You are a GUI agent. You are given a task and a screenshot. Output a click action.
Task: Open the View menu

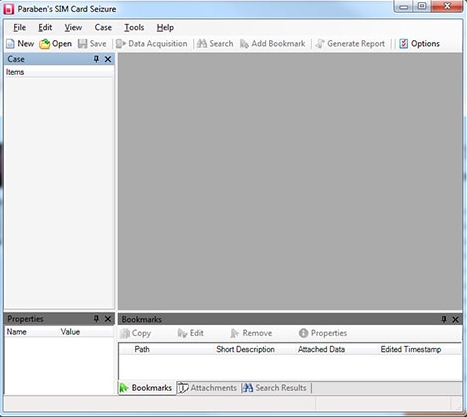(73, 27)
